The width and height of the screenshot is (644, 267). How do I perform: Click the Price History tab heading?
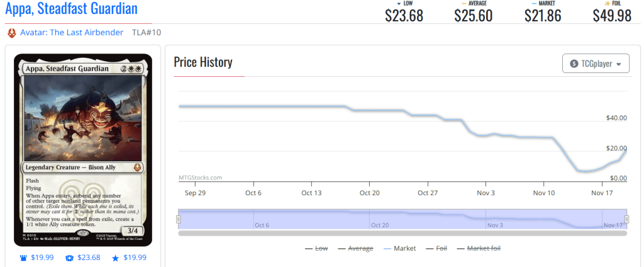pos(203,62)
